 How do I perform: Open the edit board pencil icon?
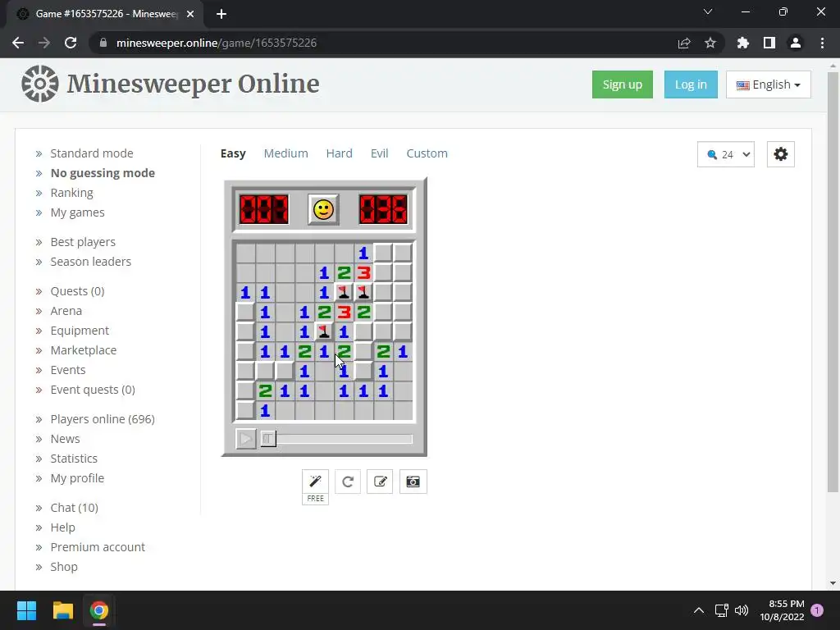coord(380,482)
